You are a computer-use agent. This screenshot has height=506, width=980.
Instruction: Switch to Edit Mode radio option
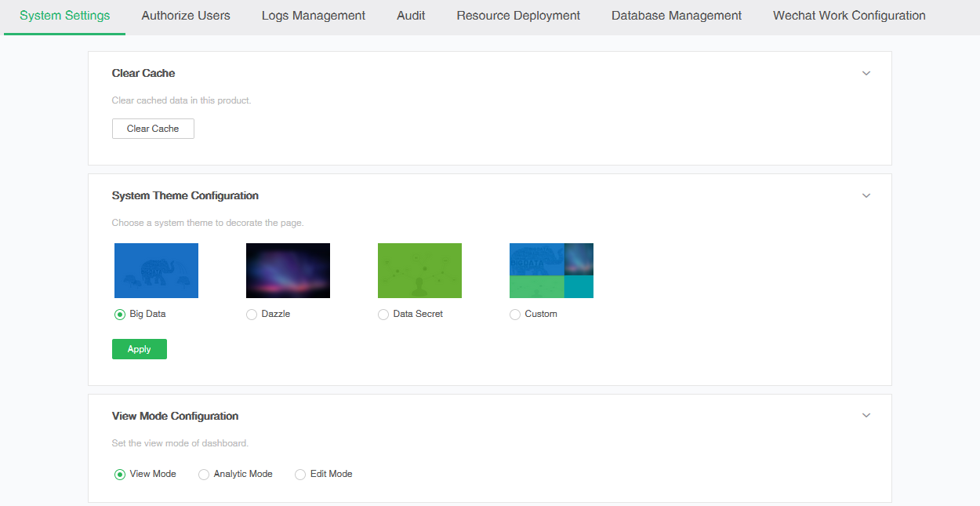pos(300,475)
